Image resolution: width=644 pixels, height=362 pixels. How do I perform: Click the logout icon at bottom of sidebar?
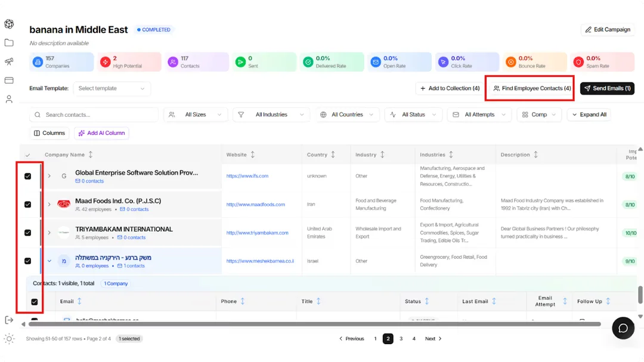click(x=9, y=320)
